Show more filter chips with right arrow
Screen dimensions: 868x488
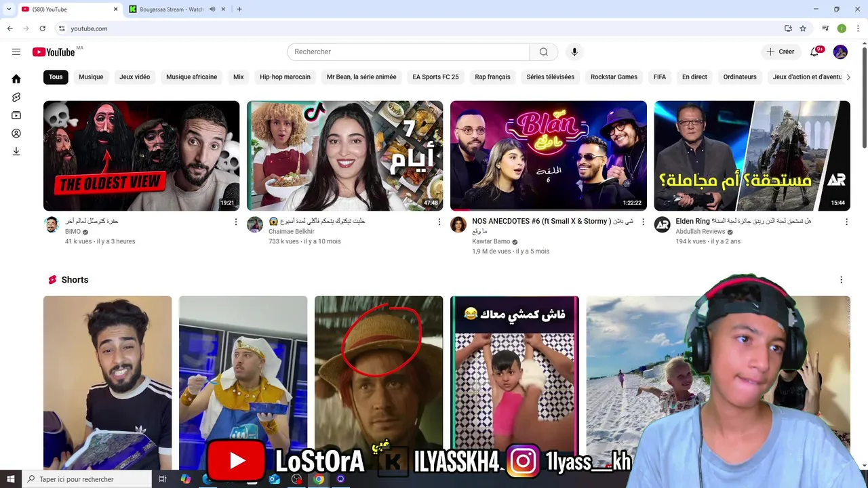pos(848,77)
